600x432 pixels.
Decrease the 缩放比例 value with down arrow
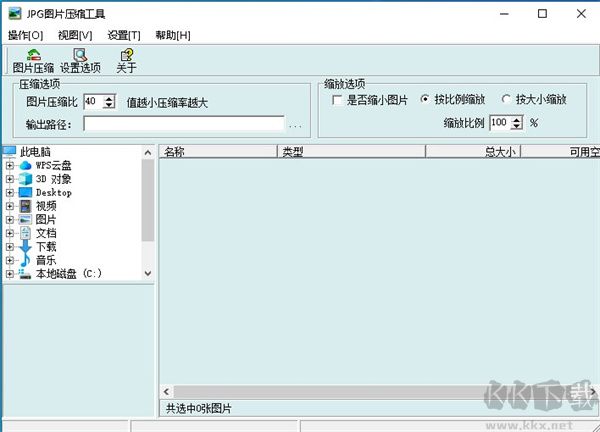(517, 126)
